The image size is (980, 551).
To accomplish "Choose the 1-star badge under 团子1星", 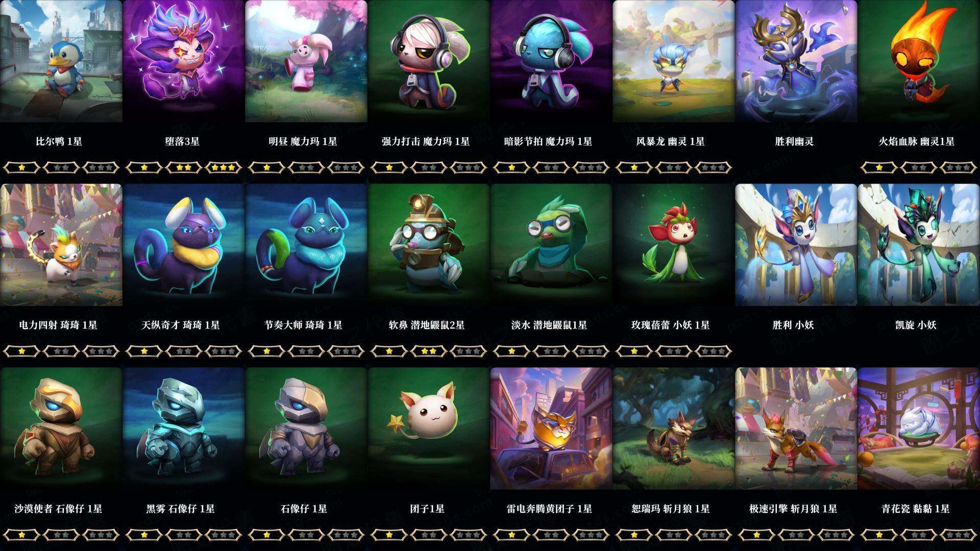I will tap(388, 534).
